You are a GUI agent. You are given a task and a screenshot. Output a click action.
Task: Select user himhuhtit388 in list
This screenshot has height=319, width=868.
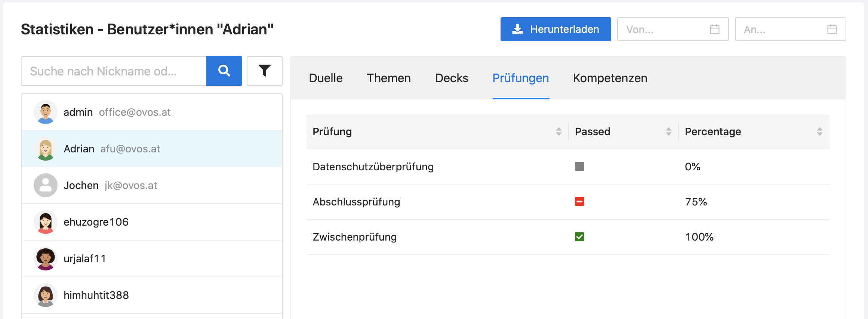152,295
